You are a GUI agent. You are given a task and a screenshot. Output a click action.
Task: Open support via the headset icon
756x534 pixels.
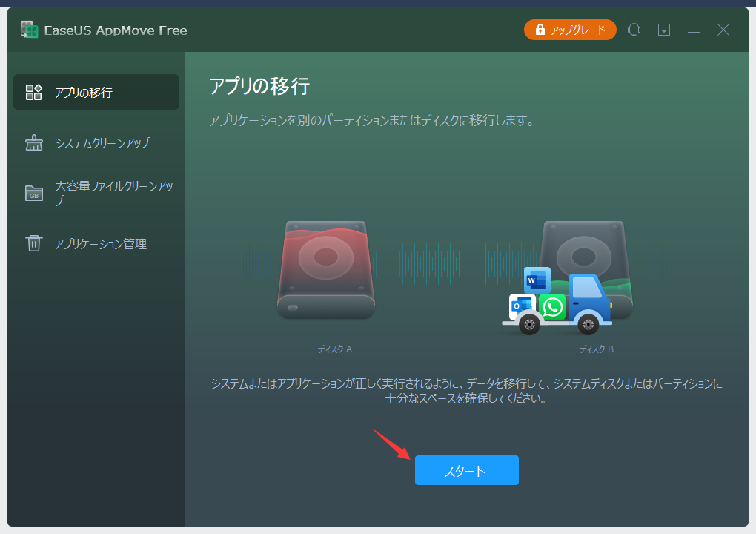(x=634, y=30)
